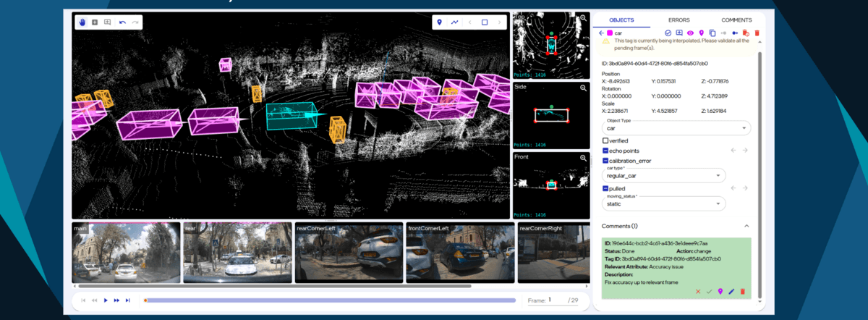Delete the comment with red trash icon
Screen dimensions: 868x320
[742, 291]
